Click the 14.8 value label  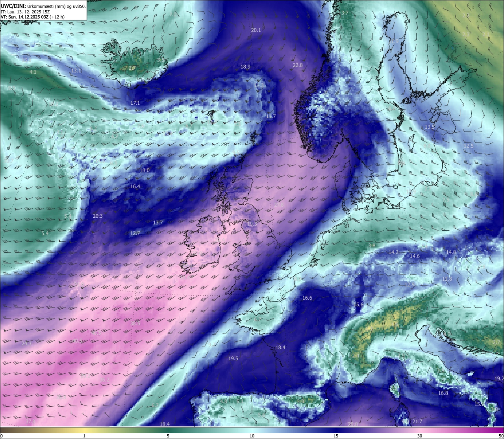(451, 252)
